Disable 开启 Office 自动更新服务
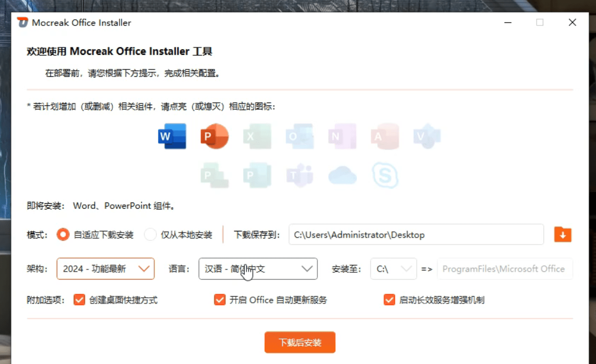Viewport: 596px width, 364px height. coord(220,299)
